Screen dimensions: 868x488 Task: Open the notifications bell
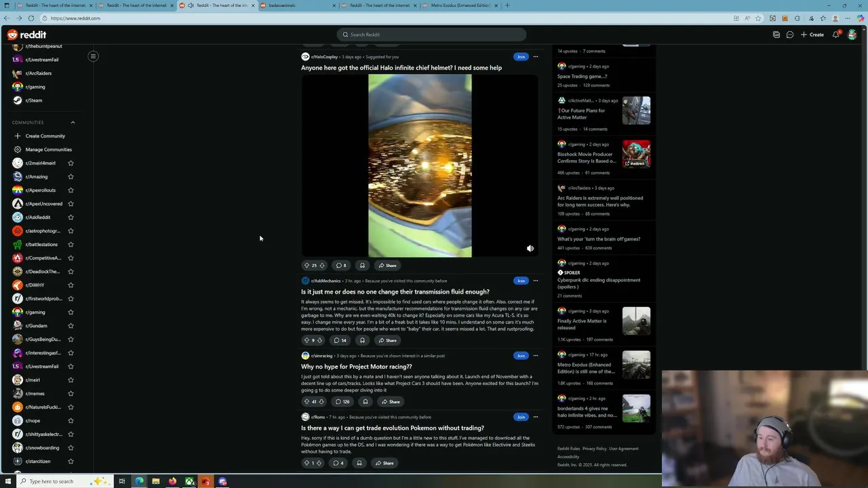tap(836, 35)
